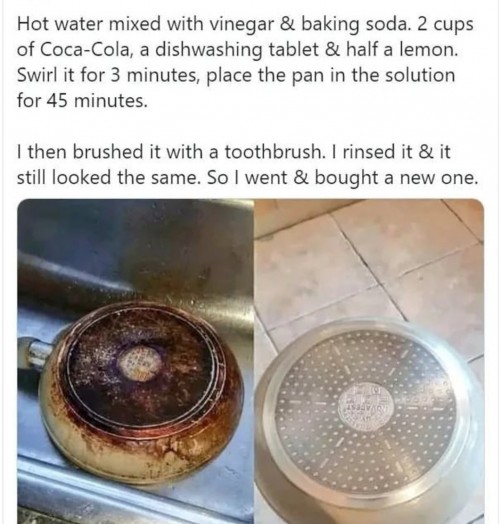Click the new pan's center logo stamp
The width and height of the screenshot is (500, 524).
coord(367,406)
